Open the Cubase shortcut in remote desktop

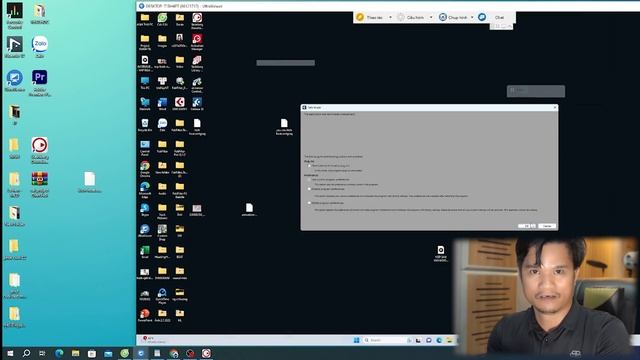pos(197,102)
